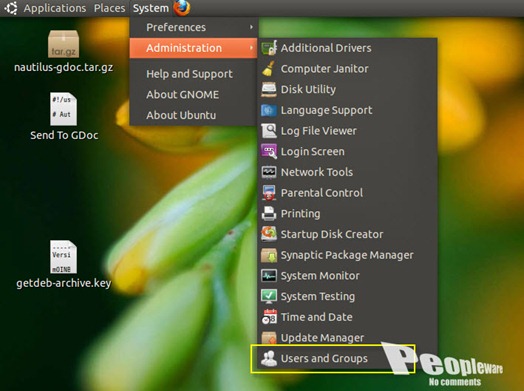Click the Administration submenu arrow

click(x=251, y=48)
